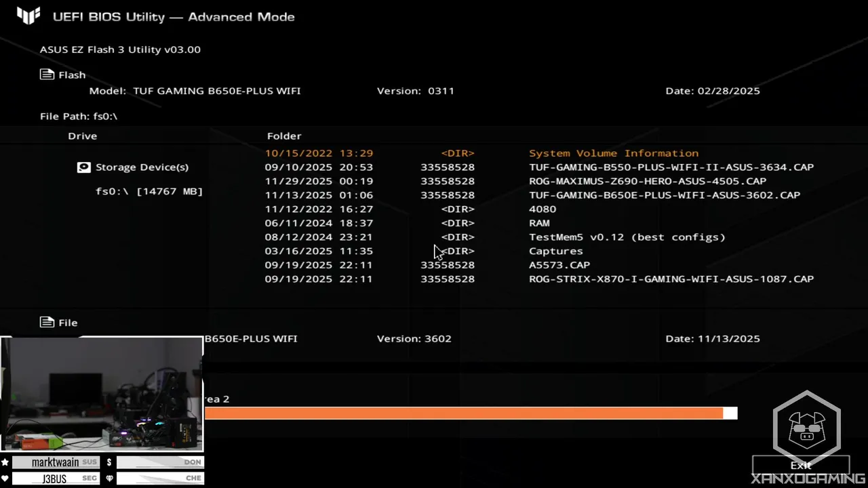Viewport: 868px width, 488px height.
Task: Click the dollar icon in stream overlay
Action: pyautogui.click(x=108, y=462)
